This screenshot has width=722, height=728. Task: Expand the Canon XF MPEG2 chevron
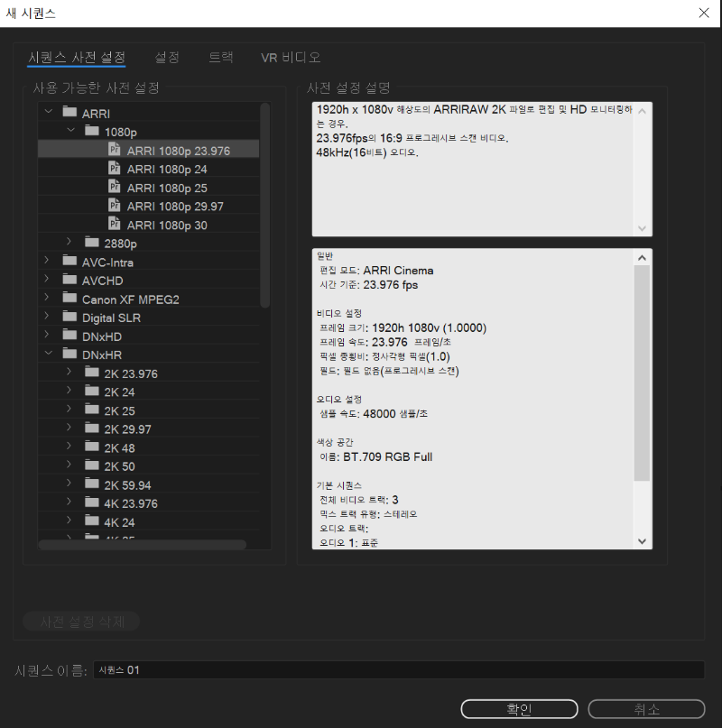click(47, 297)
